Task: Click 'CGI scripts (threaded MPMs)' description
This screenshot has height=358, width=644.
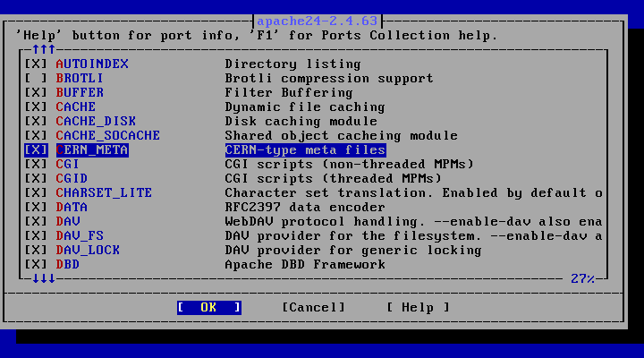Action: tap(333, 179)
